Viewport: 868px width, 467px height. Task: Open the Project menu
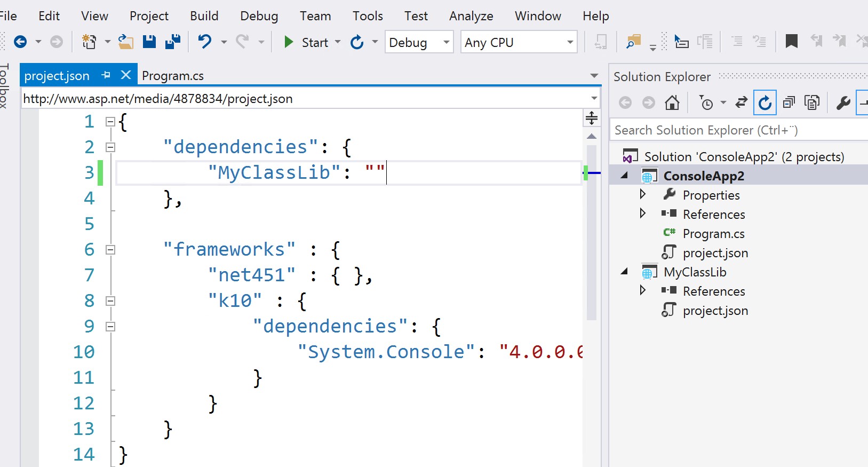[x=149, y=16]
